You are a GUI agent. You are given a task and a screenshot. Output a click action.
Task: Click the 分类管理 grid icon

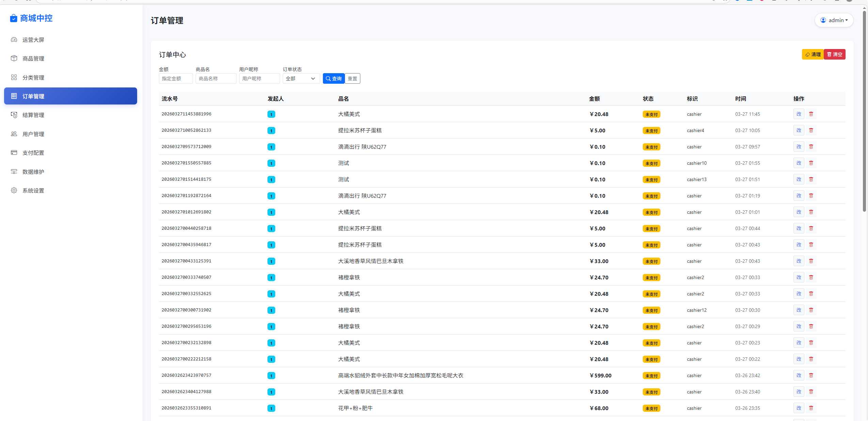[14, 78]
